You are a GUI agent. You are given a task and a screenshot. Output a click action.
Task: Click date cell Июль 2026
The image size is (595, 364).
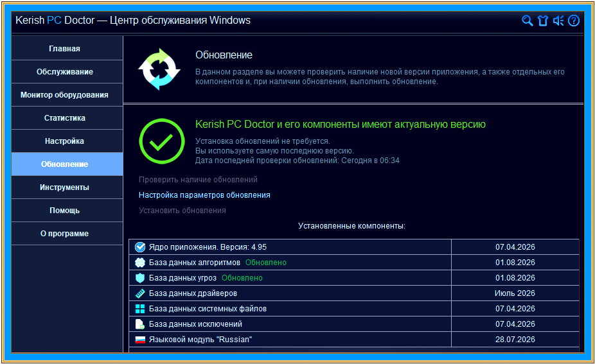point(515,293)
